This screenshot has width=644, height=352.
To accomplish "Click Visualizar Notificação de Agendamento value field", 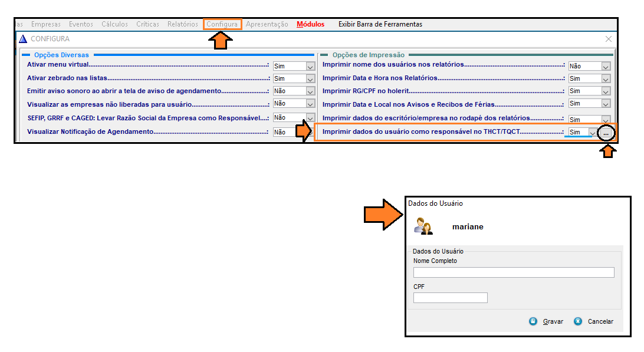I will (285, 132).
